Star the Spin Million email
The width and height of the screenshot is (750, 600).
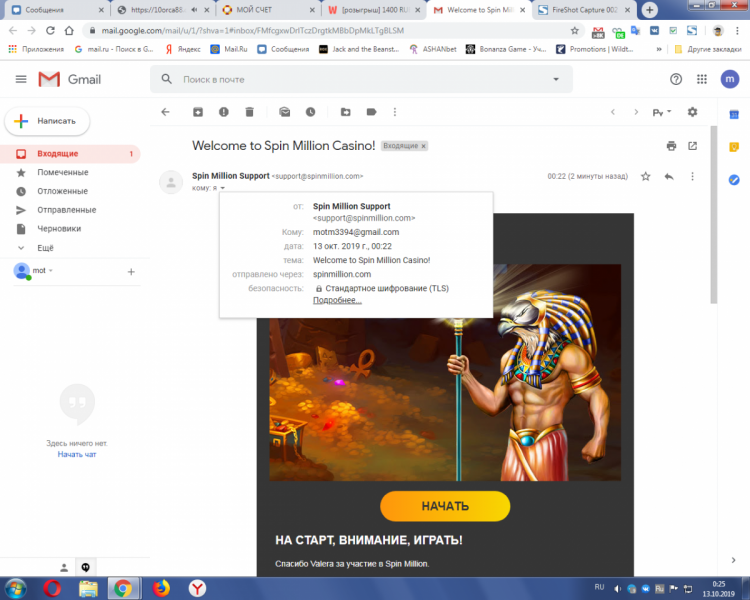[646, 177]
